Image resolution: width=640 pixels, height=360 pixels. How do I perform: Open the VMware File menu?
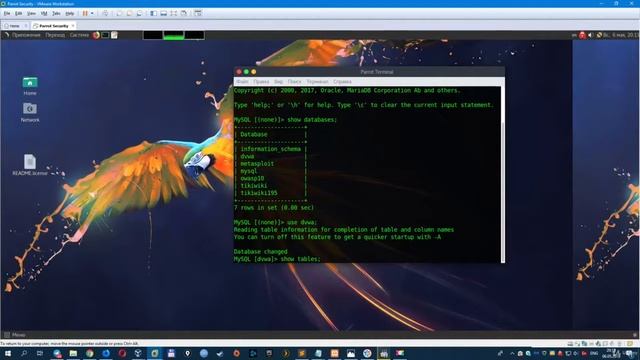click(x=7, y=13)
